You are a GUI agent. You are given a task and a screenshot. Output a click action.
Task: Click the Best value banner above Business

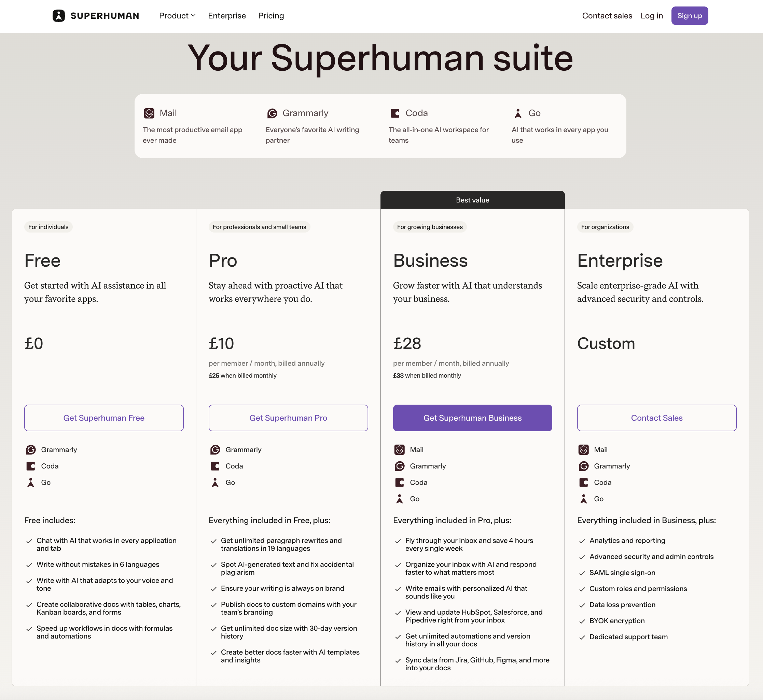click(472, 200)
